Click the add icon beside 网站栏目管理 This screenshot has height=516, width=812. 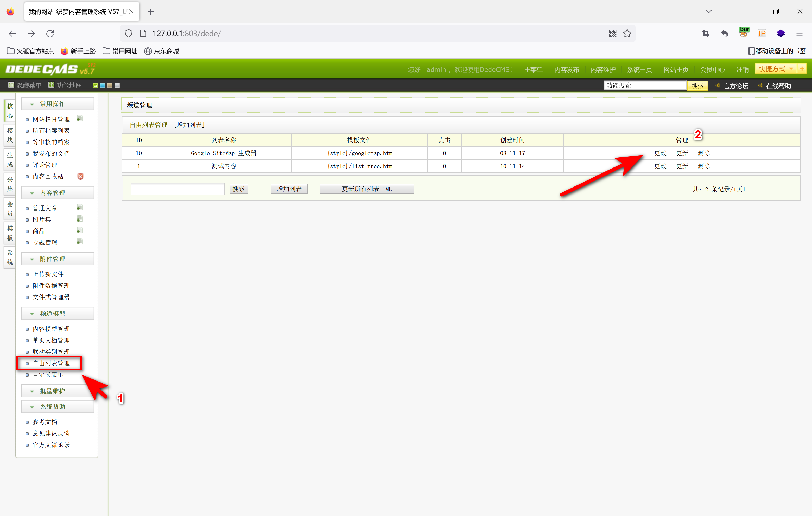pyautogui.click(x=80, y=119)
